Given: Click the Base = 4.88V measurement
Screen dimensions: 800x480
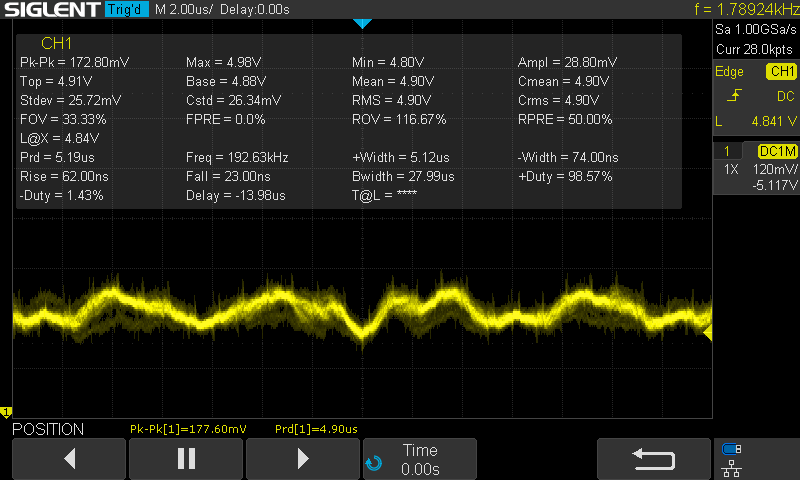Looking at the screenshot, I should 226,81.
